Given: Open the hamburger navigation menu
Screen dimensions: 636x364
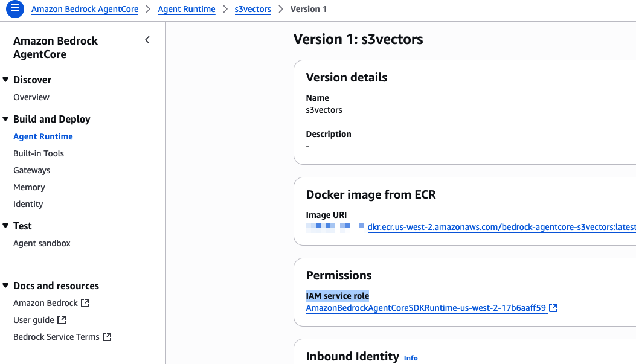Looking at the screenshot, I should 14,9.
